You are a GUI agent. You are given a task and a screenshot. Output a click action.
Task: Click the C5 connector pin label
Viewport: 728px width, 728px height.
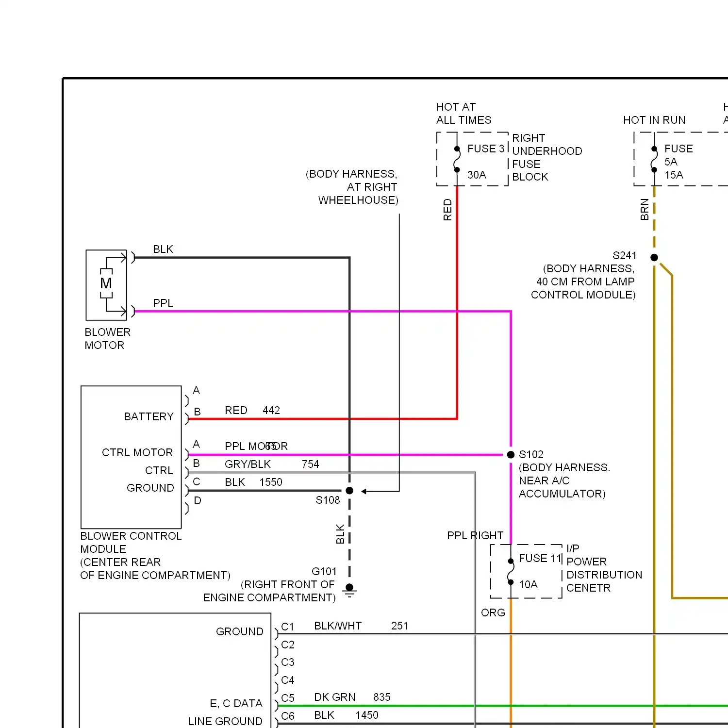pyautogui.click(x=288, y=698)
